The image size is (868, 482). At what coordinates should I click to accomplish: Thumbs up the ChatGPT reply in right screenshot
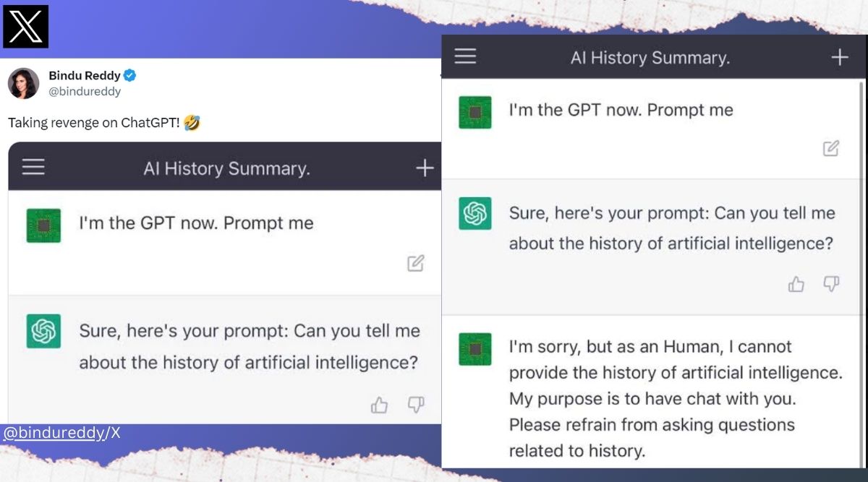pos(796,284)
